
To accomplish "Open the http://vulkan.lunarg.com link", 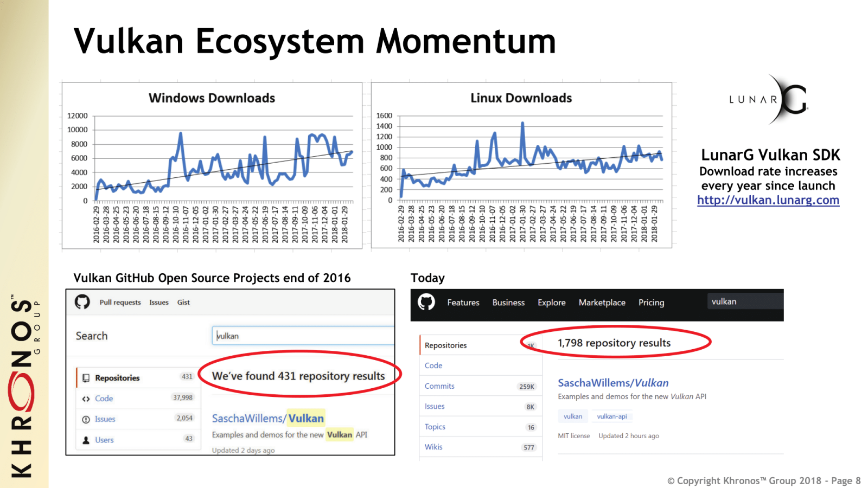I will click(768, 200).
